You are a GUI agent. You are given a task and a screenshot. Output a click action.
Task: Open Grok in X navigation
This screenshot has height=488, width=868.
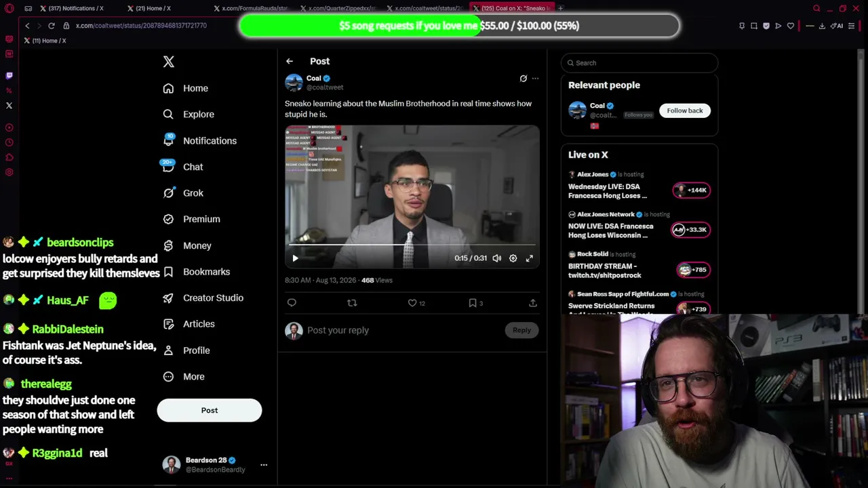point(183,193)
